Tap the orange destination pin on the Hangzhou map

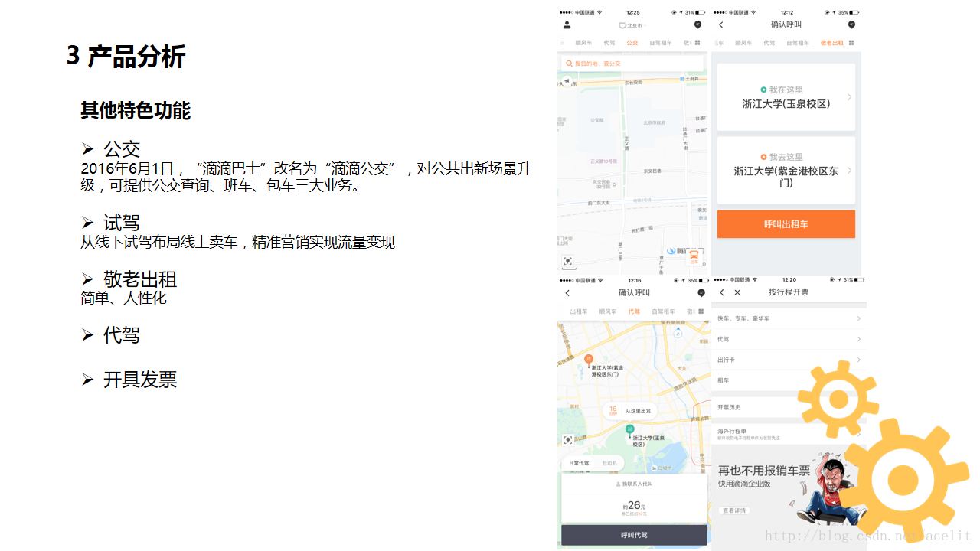point(589,359)
